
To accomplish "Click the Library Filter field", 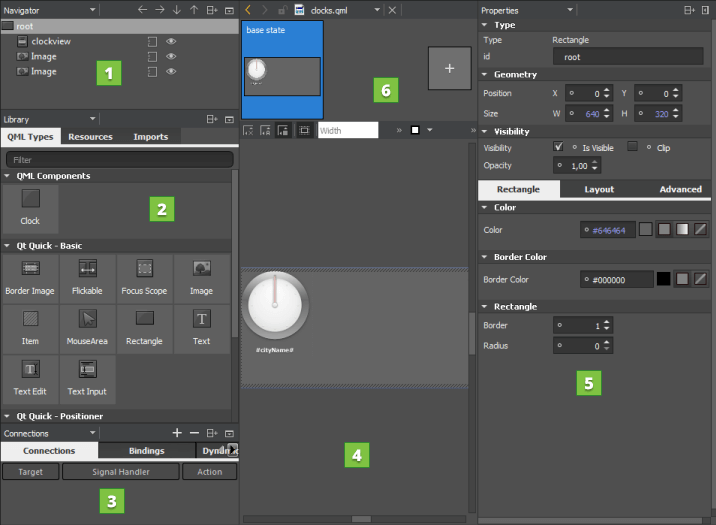I will coord(120,160).
